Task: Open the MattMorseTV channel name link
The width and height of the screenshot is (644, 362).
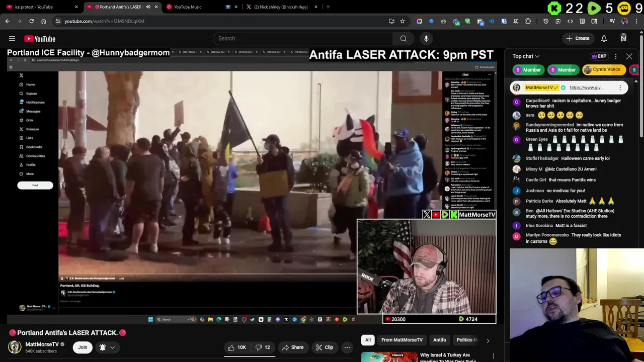Action: pyautogui.click(x=42, y=344)
